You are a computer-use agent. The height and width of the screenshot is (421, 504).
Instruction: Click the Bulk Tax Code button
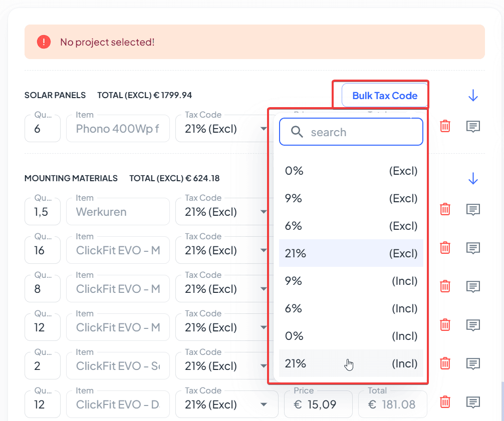(384, 96)
